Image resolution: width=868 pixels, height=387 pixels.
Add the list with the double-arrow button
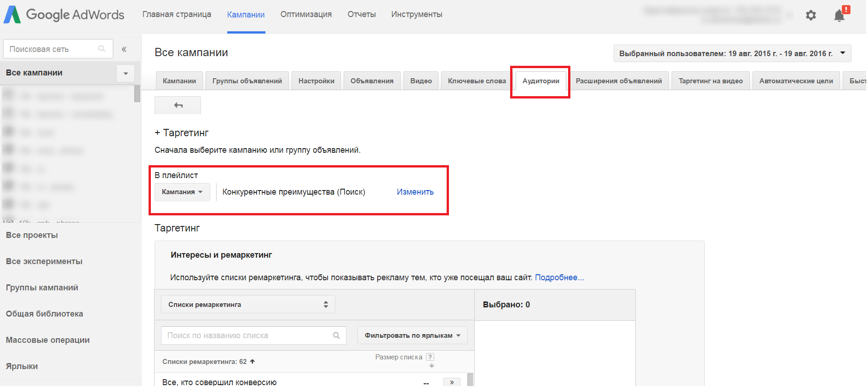[x=452, y=382]
